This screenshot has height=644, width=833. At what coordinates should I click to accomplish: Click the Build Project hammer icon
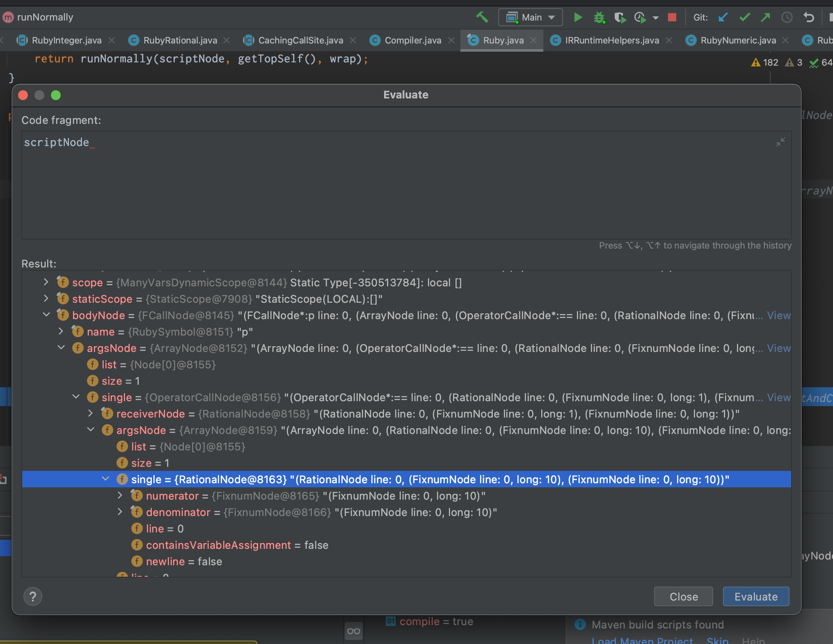click(482, 17)
